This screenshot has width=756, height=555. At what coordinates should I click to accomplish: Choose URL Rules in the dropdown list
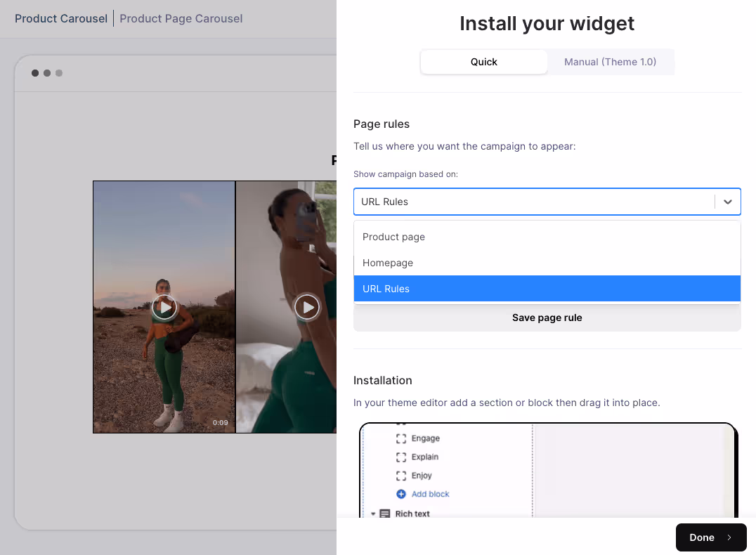(x=547, y=289)
